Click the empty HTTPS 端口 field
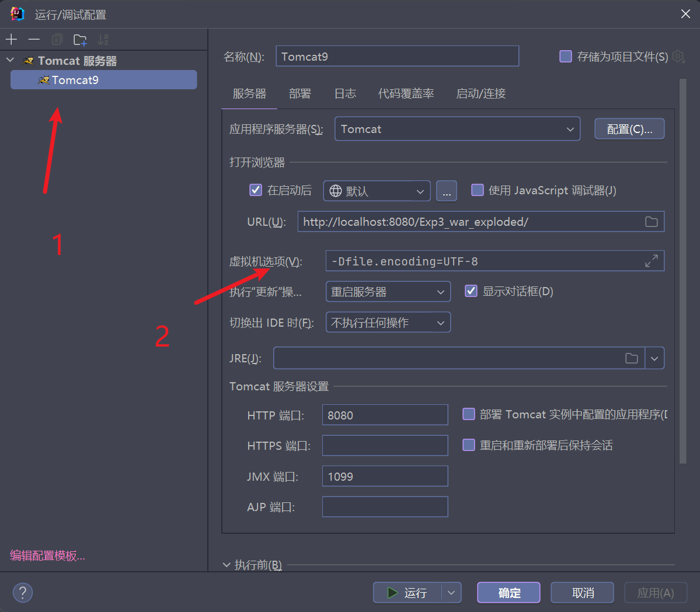This screenshot has height=612, width=700. pos(385,446)
